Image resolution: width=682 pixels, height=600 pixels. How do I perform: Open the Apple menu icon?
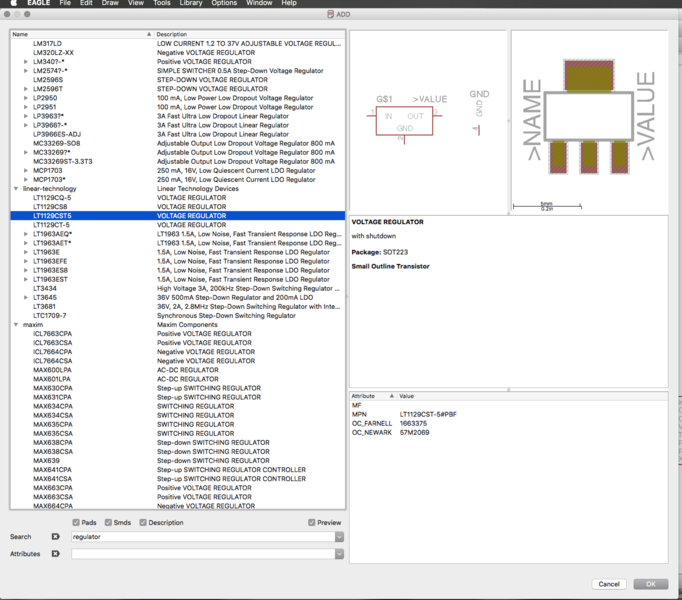coord(13,4)
